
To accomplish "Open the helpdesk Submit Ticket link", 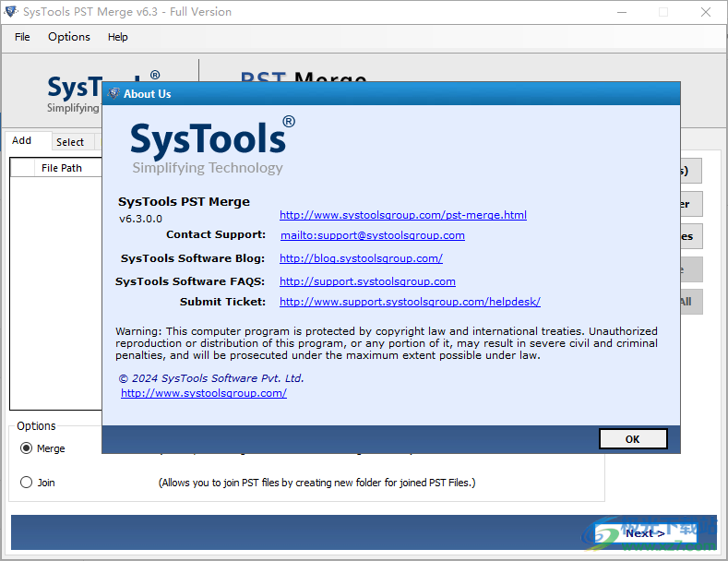I will (x=410, y=302).
